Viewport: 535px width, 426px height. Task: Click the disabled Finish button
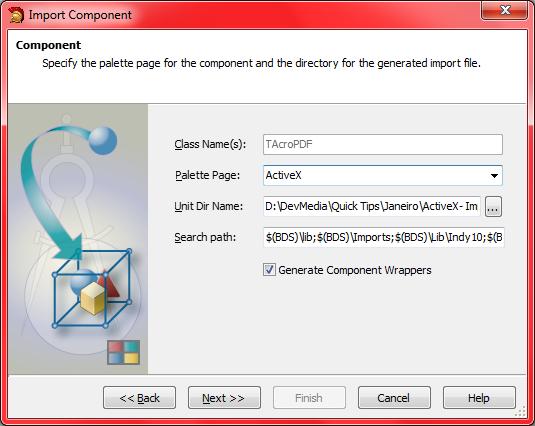coord(309,398)
